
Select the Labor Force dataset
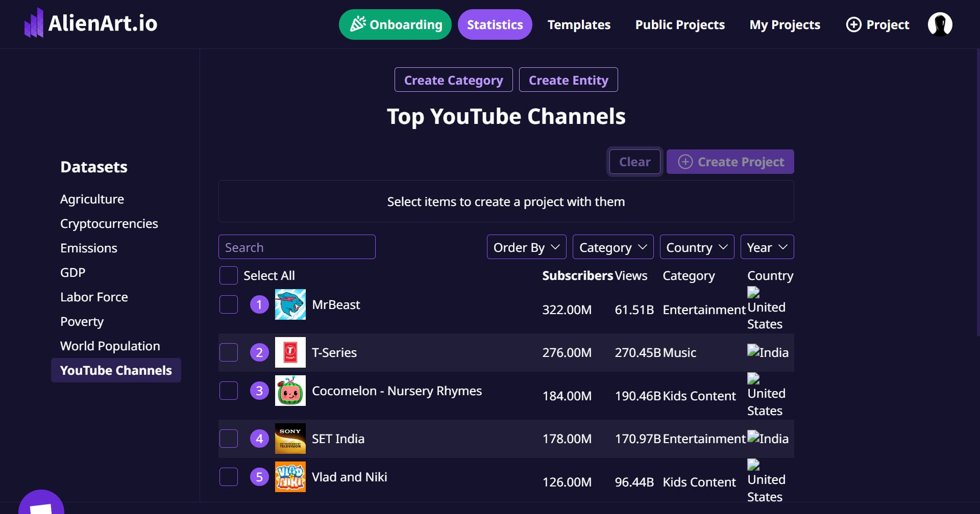pyautogui.click(x=94, y=297)
